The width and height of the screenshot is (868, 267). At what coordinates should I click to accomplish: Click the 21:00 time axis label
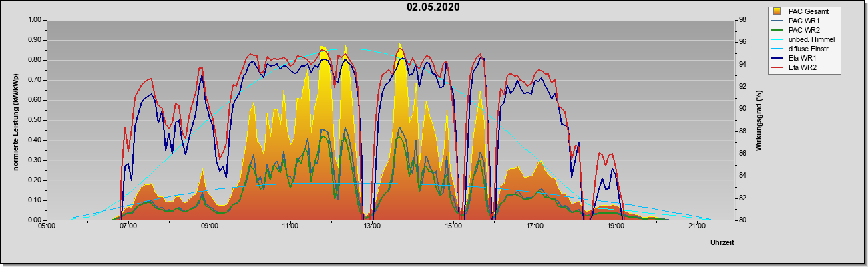tap(697, 227)
